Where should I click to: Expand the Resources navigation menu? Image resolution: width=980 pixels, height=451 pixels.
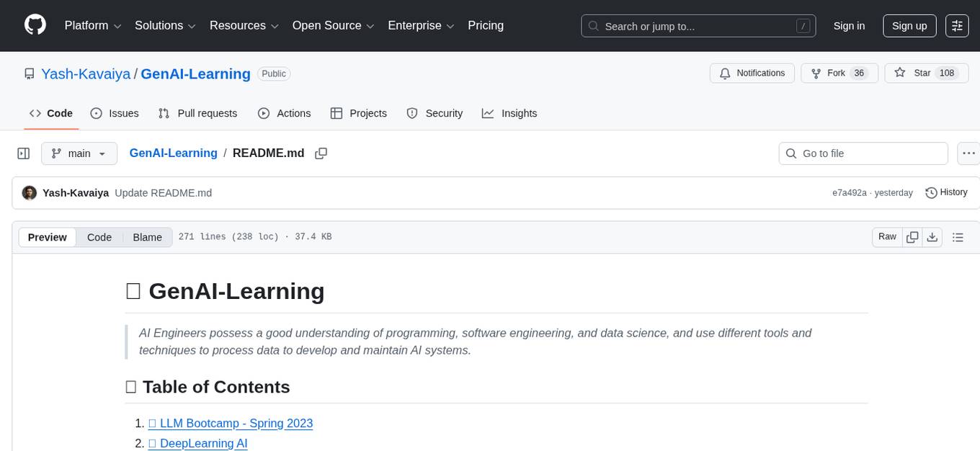click(x=244, y=25)
